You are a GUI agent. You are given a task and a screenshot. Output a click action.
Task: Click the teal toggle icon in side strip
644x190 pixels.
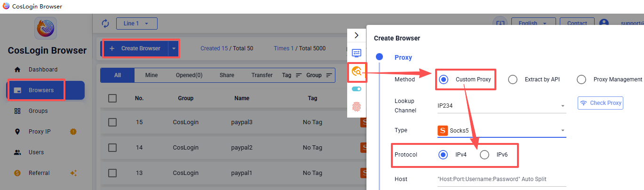pyautogui.click(x=357, y=89)
